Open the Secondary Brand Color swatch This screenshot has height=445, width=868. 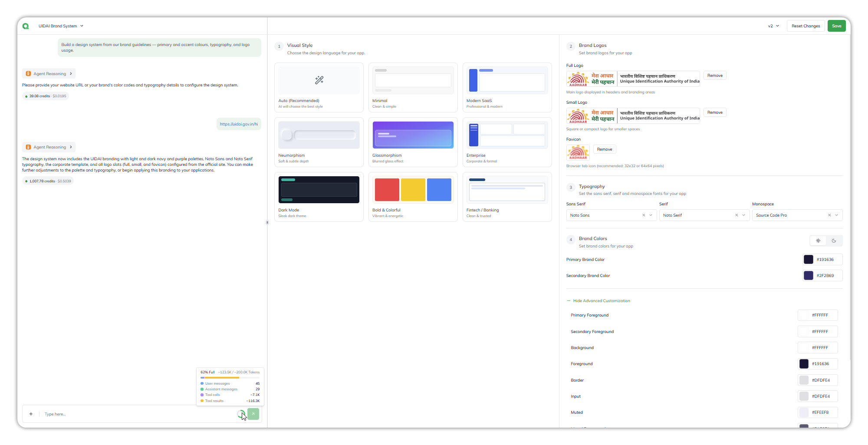tap(809, 276)
